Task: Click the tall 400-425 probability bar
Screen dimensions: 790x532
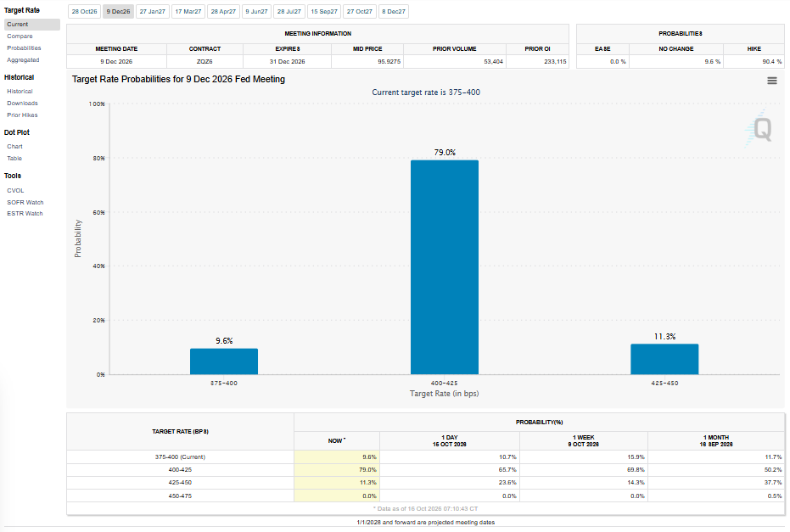Action: tap(445, 267)
